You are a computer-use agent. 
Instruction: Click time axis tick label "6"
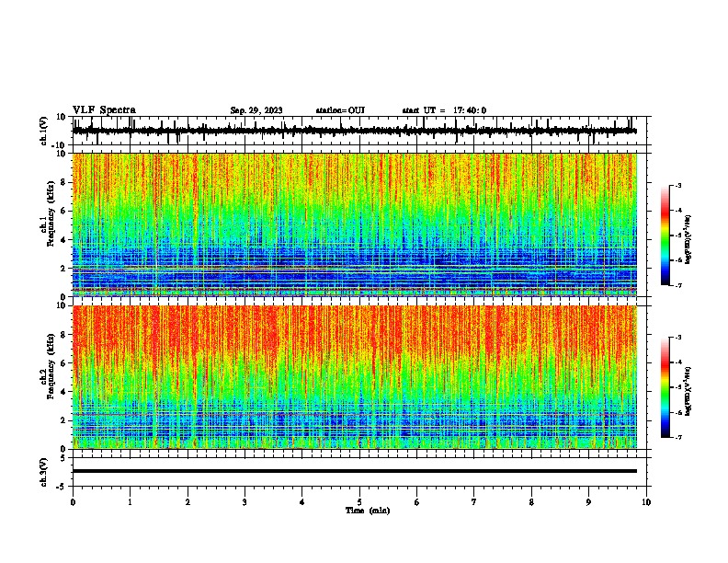417,502
